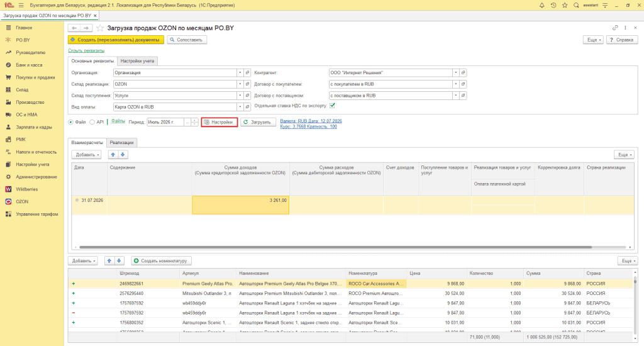Image resolution: width=644 pixels, height=346 pixels.
Task: Click the Взаиморасчеты table horizontal scrollbar
Action: pyautogui.click(x=336, y=247)
